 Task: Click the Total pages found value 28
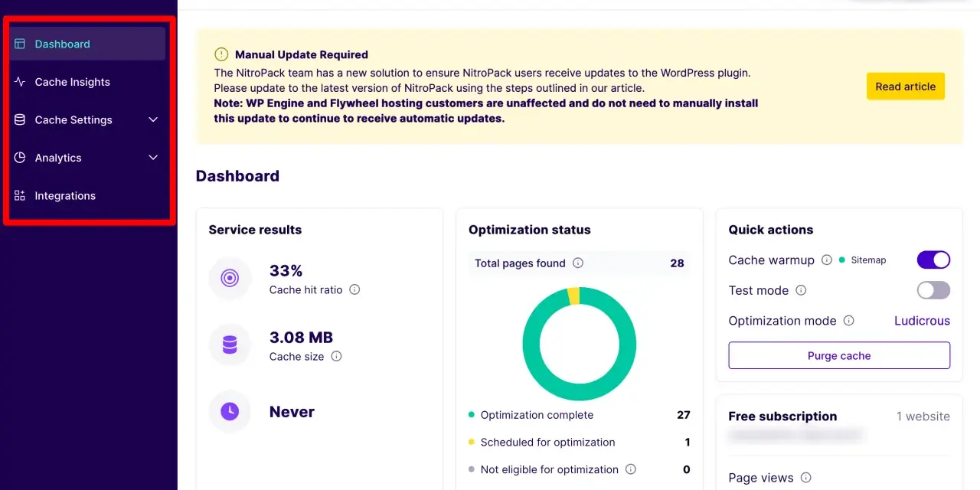(677, 263)
